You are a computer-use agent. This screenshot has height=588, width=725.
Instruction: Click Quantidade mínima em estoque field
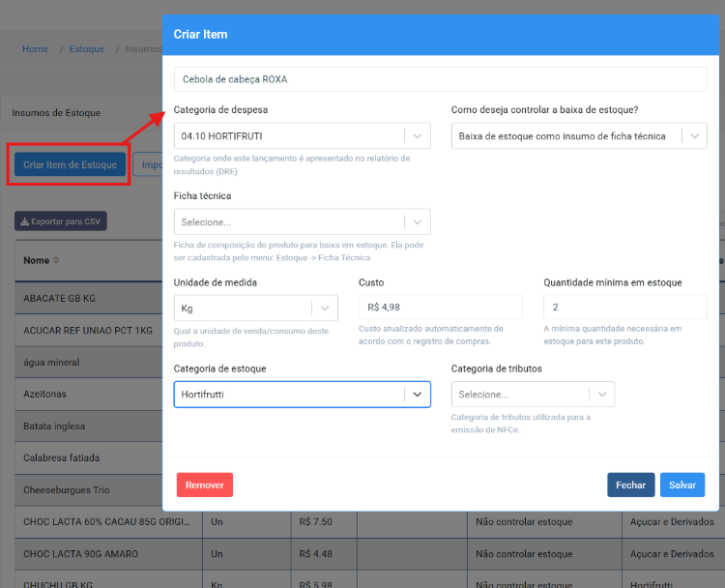(x=624, y=308)
